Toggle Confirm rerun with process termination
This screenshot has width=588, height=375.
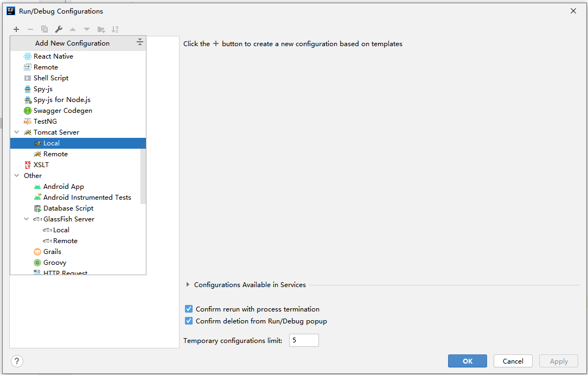(189, 309)
